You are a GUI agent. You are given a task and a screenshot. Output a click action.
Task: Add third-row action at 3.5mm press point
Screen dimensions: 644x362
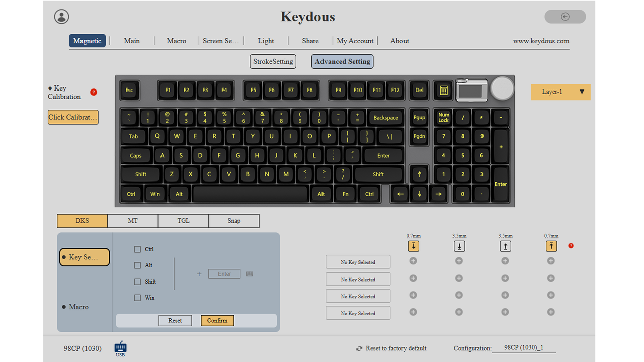pyautogui.click(x=459, y=295)
